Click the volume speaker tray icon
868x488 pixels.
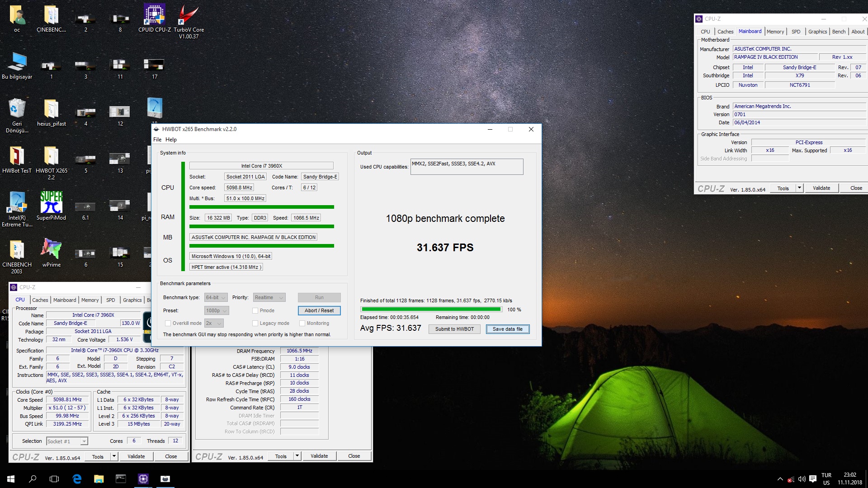click(x=802, y=479)
